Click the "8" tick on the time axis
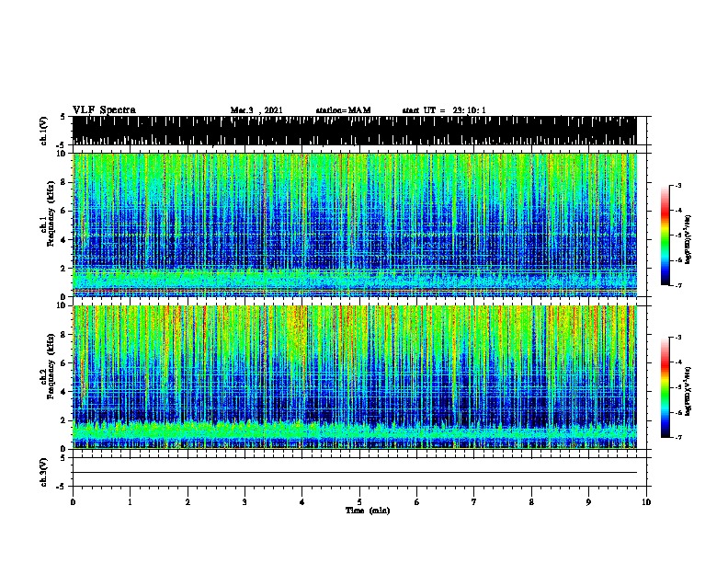The height and width of the screenshot is (563, 728). 531,502
